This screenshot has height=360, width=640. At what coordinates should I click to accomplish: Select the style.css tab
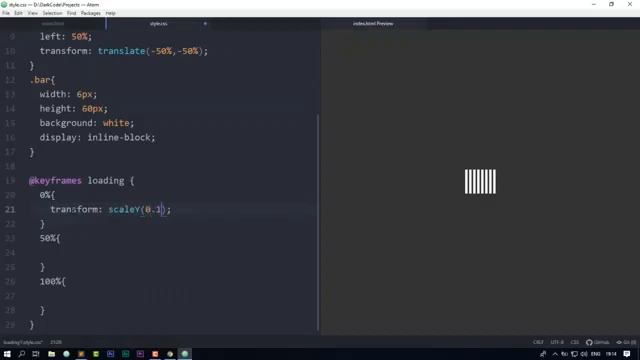[158, 24]
